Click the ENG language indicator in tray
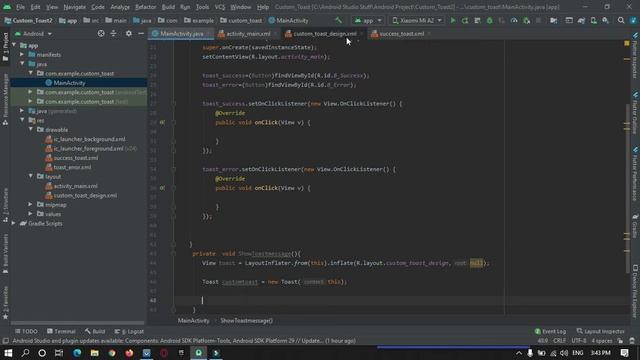 [578, 353]
